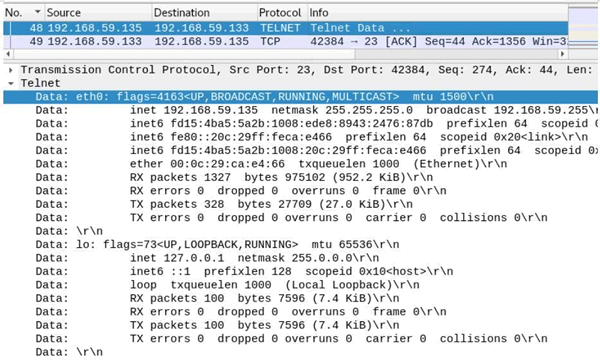Sort by the Source column header
The image size is (600, 360).
pyautogui.click(x=98, y=13)
